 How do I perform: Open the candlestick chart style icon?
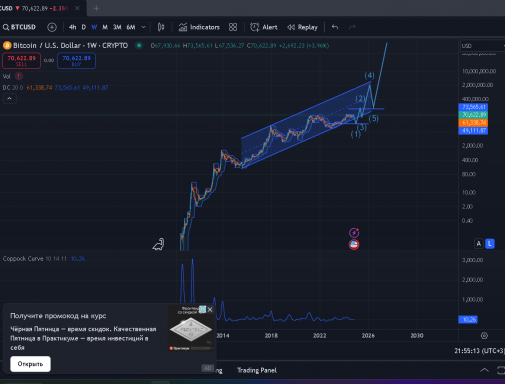[x=161, y=27]
